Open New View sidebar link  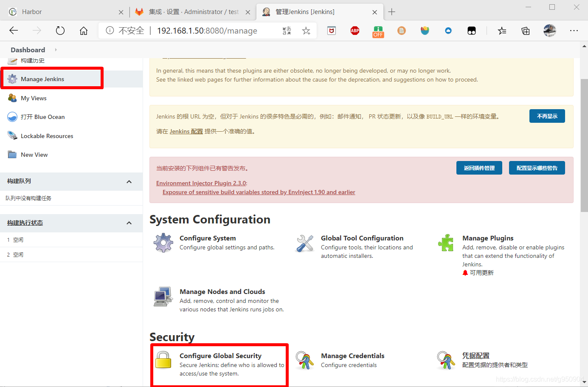click(x=34, y=155)
